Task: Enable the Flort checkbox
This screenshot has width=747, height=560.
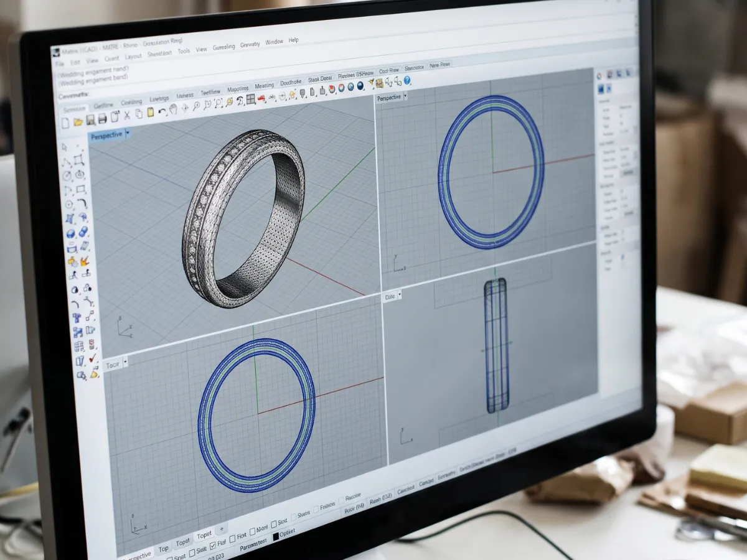Action: pos(233,539)
